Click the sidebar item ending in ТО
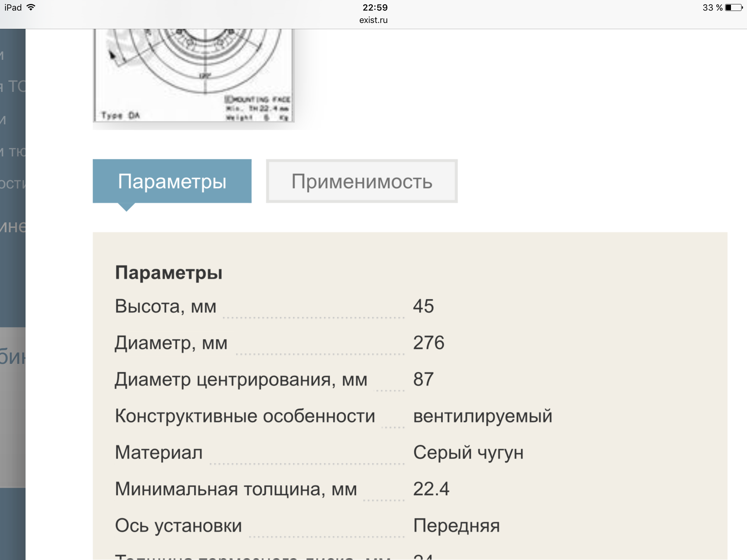747x560 pixels. [x=13, y=86]
